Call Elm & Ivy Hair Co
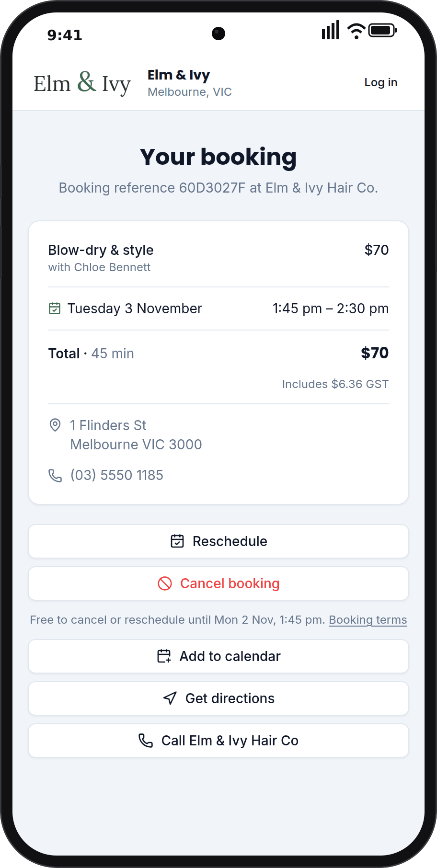The height and width of the screenshot is (868, 437). click(x=218, y=741)
